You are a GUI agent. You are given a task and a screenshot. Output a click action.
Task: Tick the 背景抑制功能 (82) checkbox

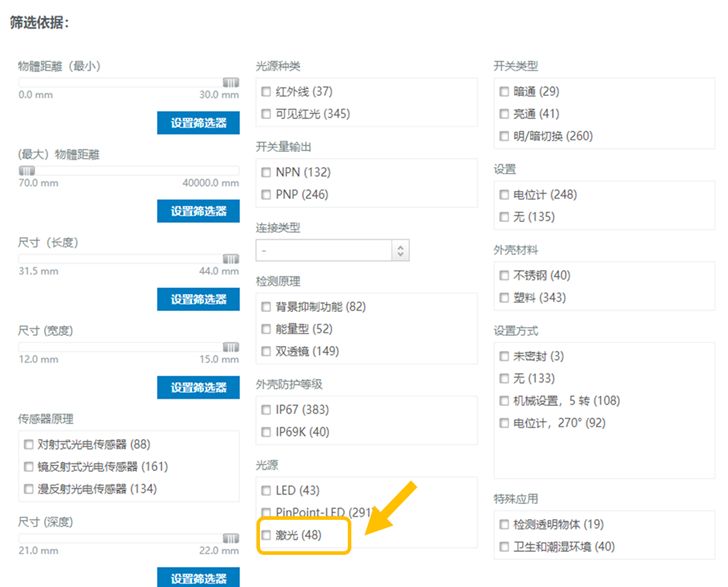click(266, 306)
